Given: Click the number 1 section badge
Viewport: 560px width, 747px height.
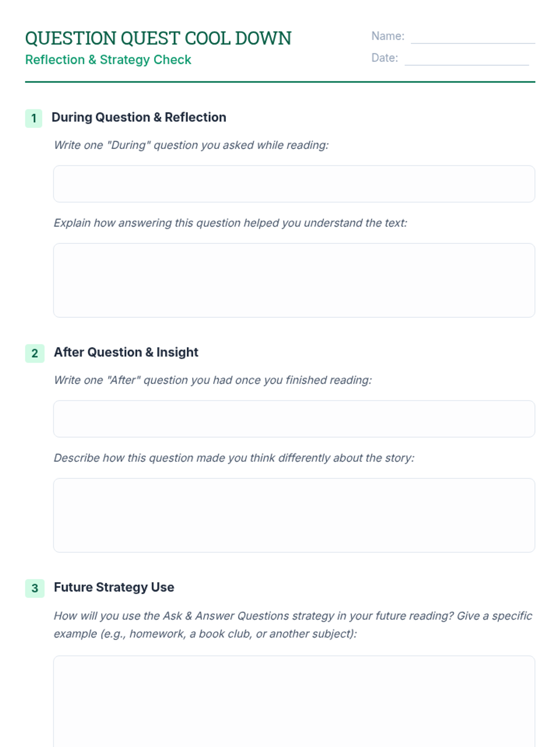Looking at the screenshot, I should tap(34, 118).
